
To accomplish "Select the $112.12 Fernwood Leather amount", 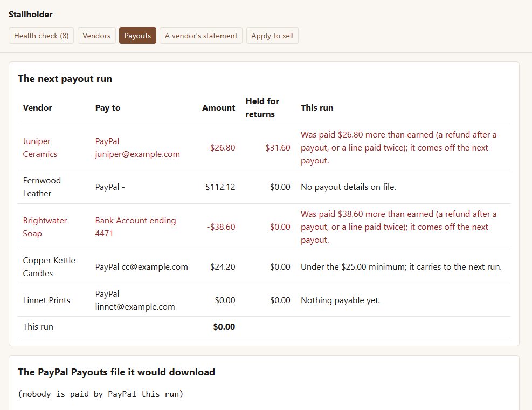I will coord(220,187).
